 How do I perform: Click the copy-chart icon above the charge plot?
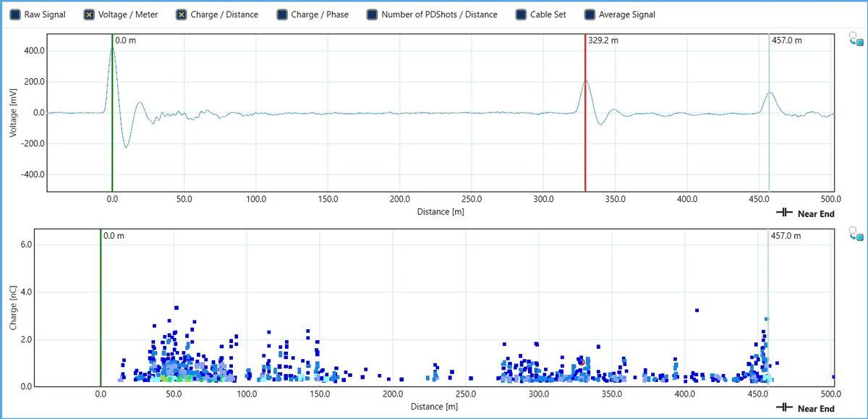[856, 233]
